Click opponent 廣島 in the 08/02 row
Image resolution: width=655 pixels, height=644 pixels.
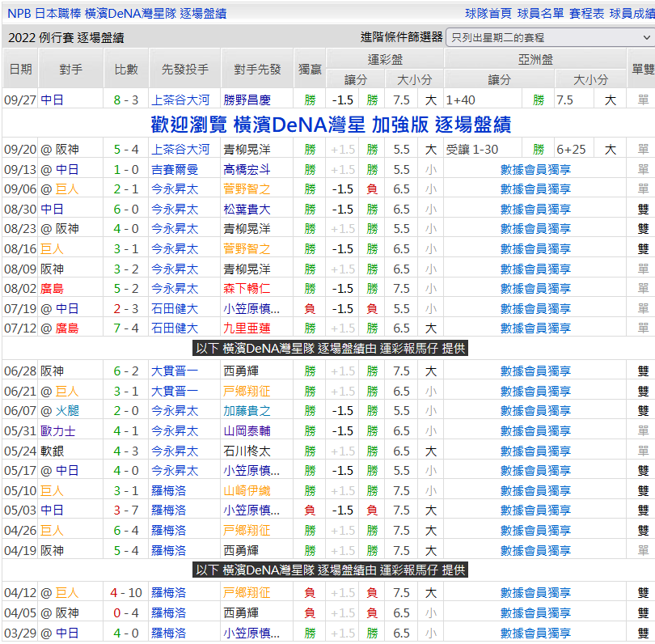point(53,289)
